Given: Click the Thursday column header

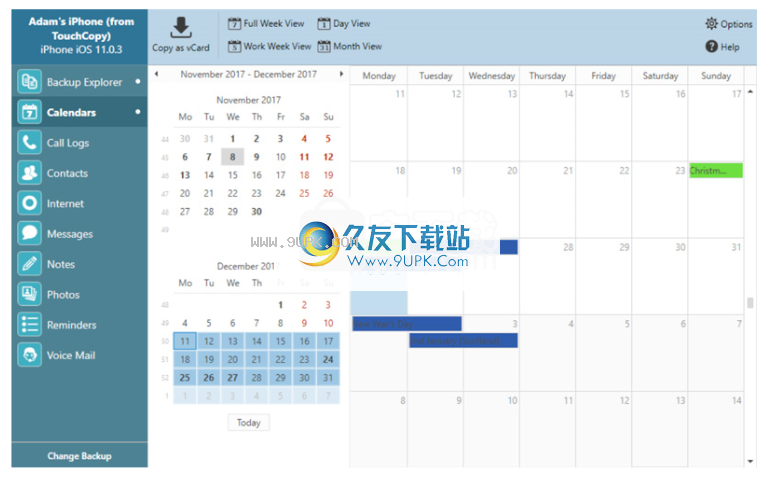Looking at the screenshot, I should click(547, 76).
